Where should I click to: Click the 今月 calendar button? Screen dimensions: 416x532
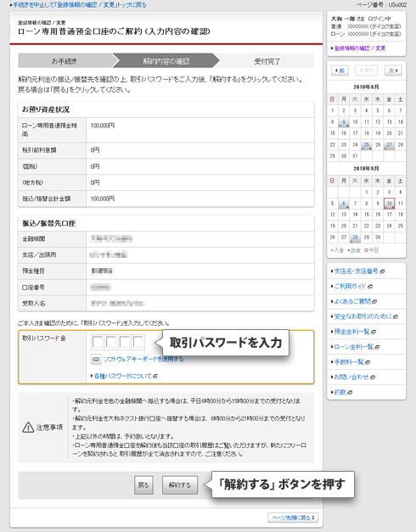367,70
